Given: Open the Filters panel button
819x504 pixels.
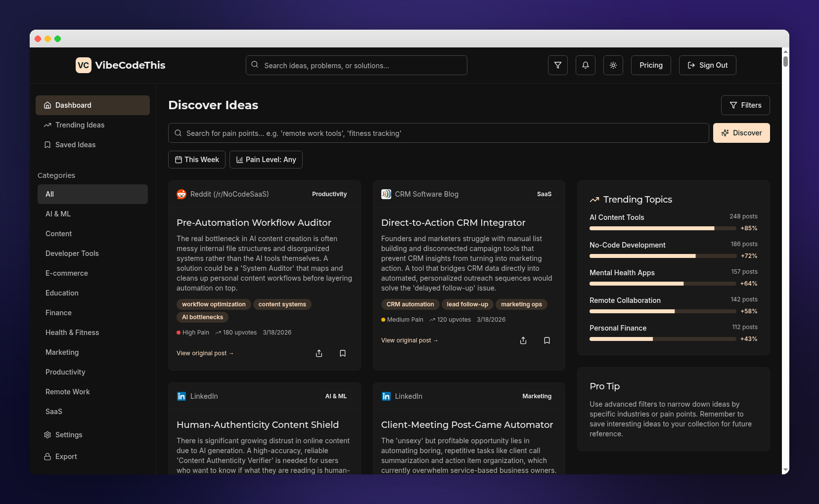Looking at the screenshot, I should point(745,105).
